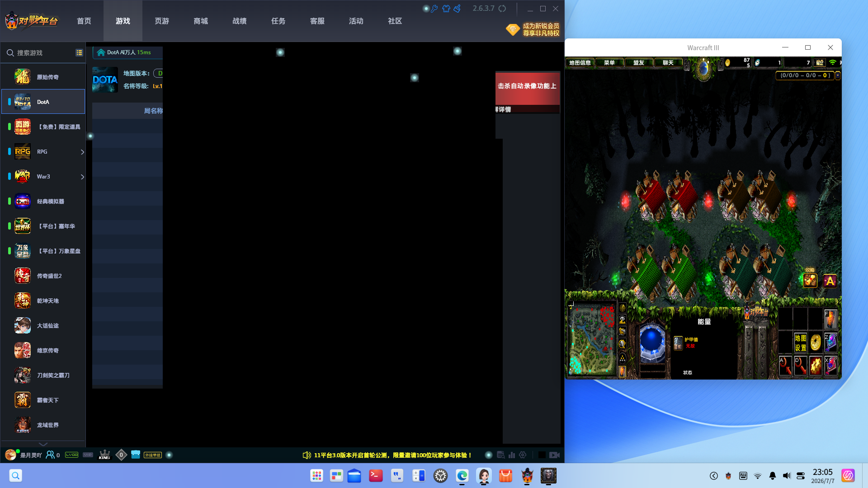Focus the 搜索游戏 search field

[x=40, y=53]
